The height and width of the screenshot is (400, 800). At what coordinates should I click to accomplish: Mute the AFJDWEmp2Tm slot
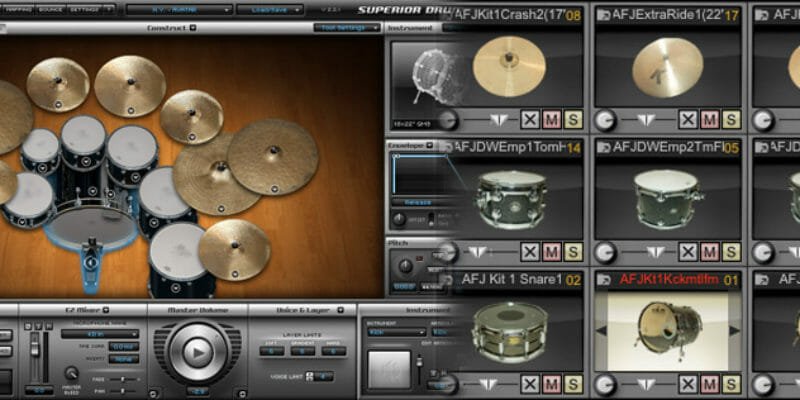709,252
